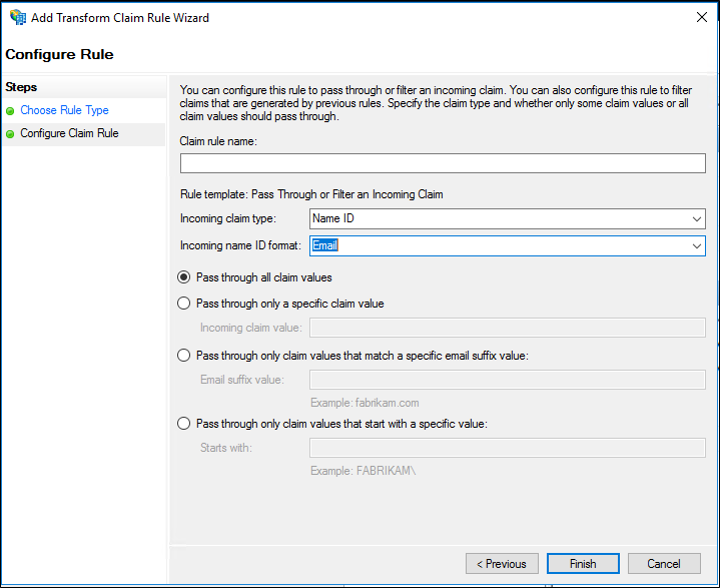Screen dimensions: 720x588
Task: Click the Starts with field
Action: [507, 448]
